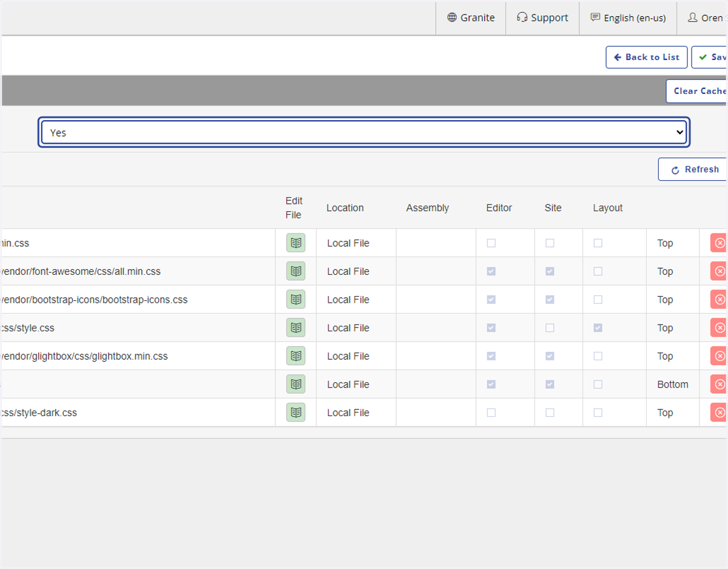The width and height of the screenshot is (728, 569).
Task: Click the Editor column header
Action: point(499,207)
